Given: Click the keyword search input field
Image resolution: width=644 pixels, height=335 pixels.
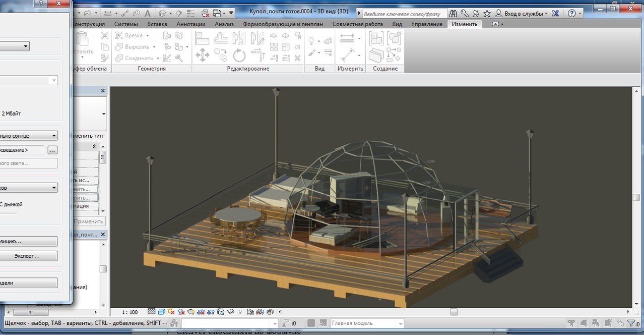Looking at the screenshot, I should (404, 14).
